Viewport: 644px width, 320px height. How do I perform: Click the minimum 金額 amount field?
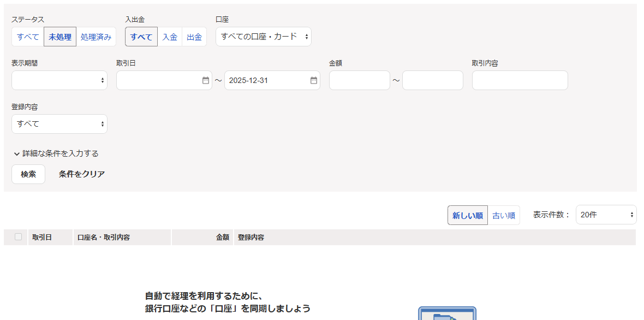click(x=359, y=80)
